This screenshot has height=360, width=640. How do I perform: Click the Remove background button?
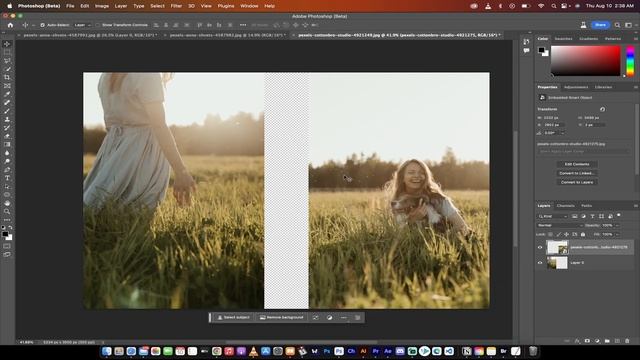coord(282,317)
